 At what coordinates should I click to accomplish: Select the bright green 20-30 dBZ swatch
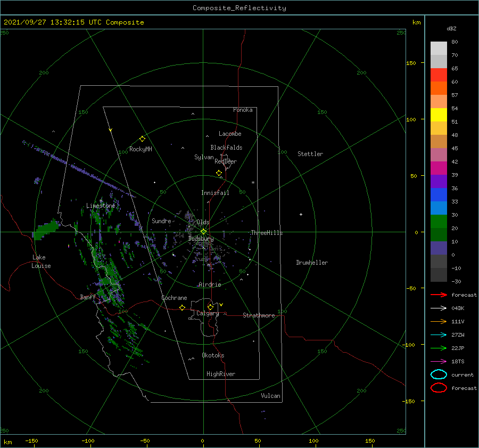(439, 222)
